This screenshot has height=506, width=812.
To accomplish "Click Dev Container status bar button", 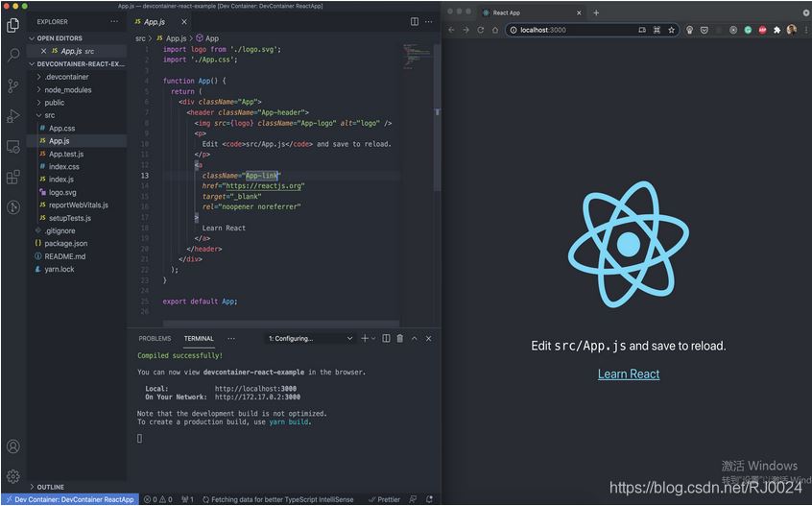I will point(67,499).
